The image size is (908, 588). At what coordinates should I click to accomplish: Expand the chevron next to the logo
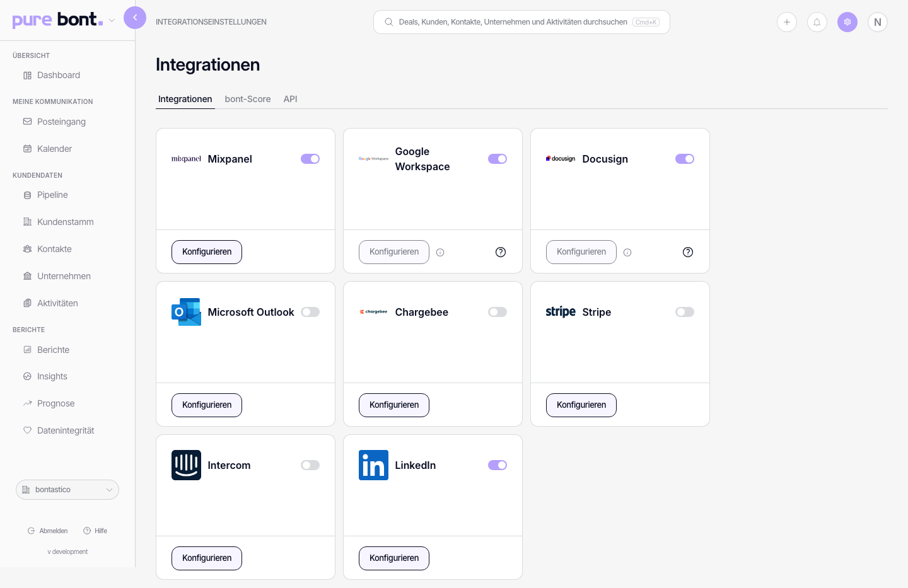pos(112,20)
